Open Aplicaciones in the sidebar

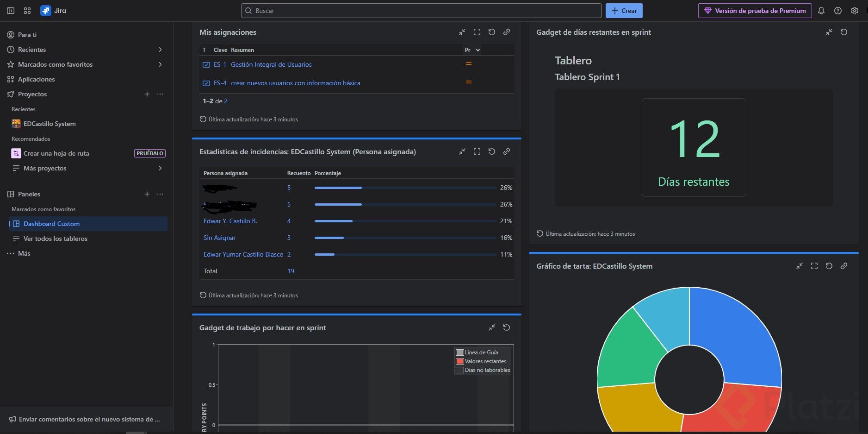click(x=87, y=79)
